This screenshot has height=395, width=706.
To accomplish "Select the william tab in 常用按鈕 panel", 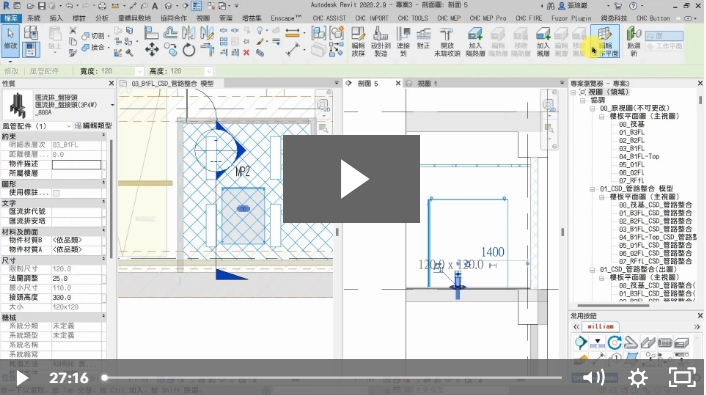I will [x=600, y=326].
